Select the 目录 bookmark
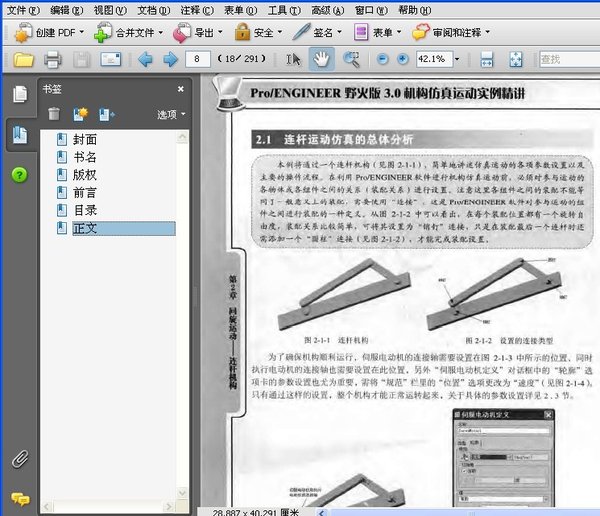 pos(85,210)
